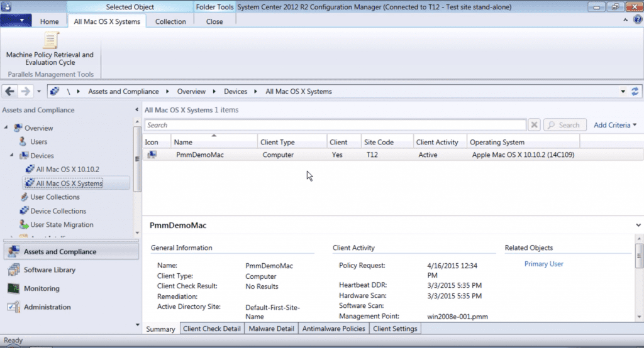Clear the search with the X button
The height and width of the screenshot is (348, 644).
click(x=534, y=125)
